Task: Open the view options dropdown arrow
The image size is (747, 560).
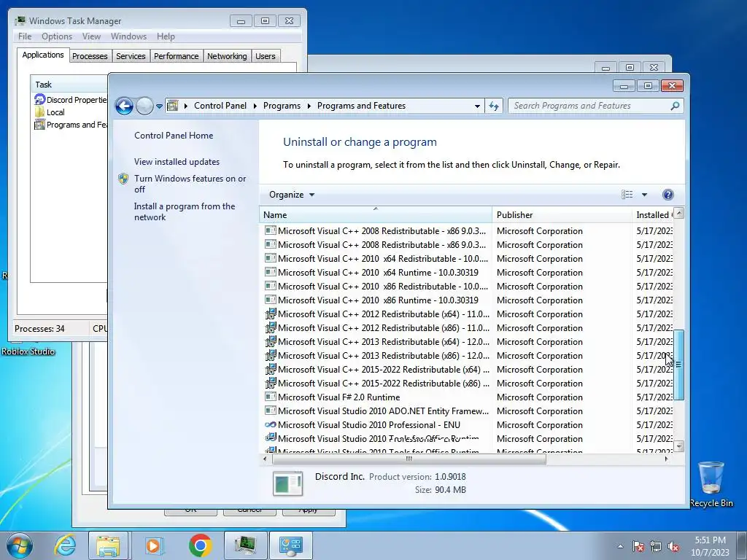Action: click(644, 195)
